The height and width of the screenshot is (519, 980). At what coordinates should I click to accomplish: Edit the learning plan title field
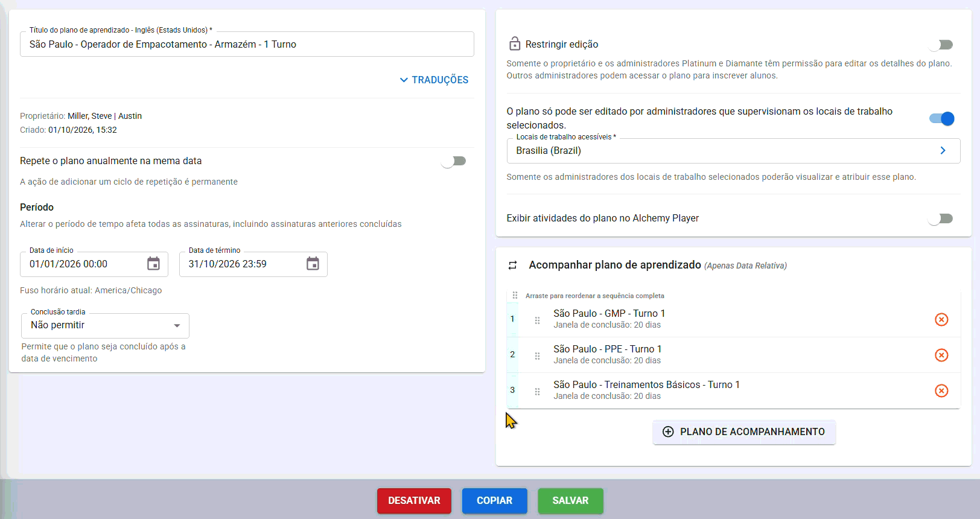click(x=247, y=44)
